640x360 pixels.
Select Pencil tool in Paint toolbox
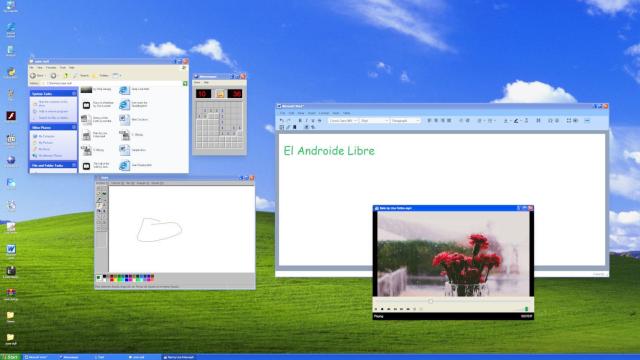pos(99,205)
